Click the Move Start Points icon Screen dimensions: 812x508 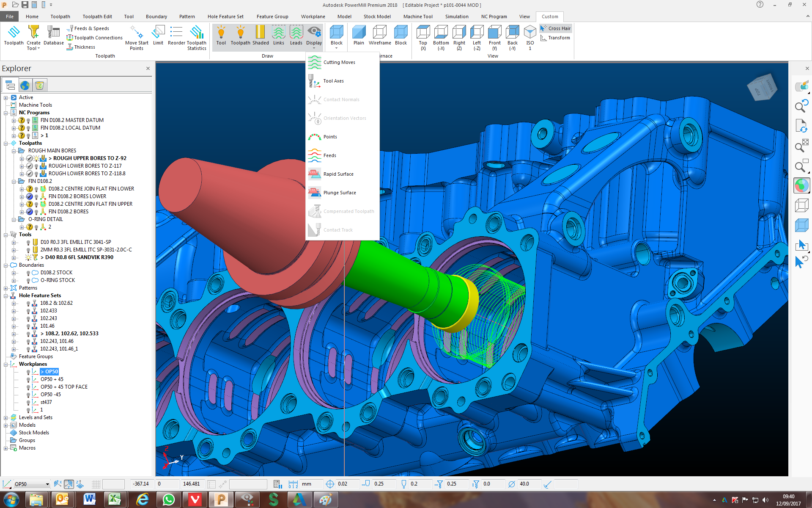click(x=137, y=32)
